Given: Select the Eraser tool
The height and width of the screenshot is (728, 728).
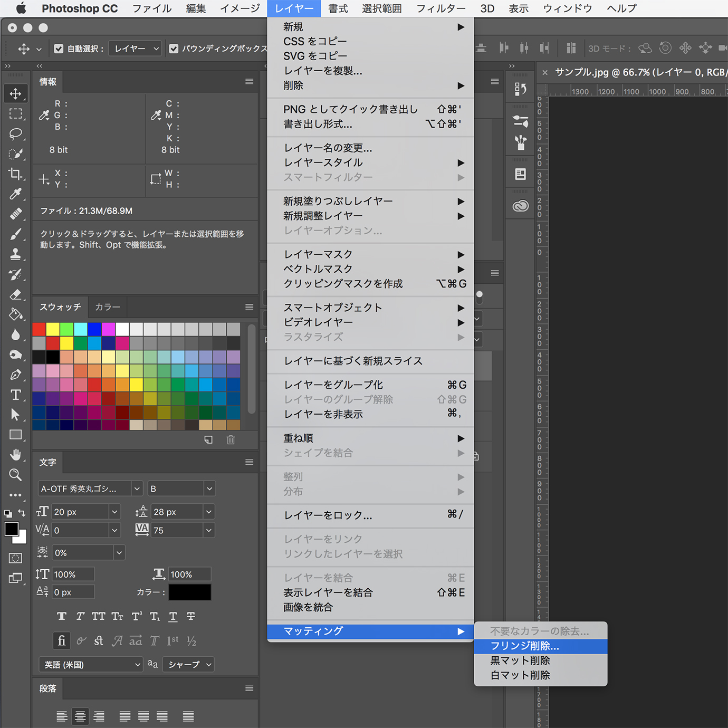Looking at the screenshot, I should 15,294.
